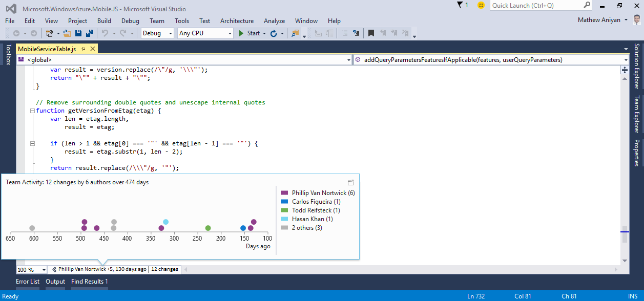
Task: Select the Find in Files icon
Action: [x=295, y=33]
